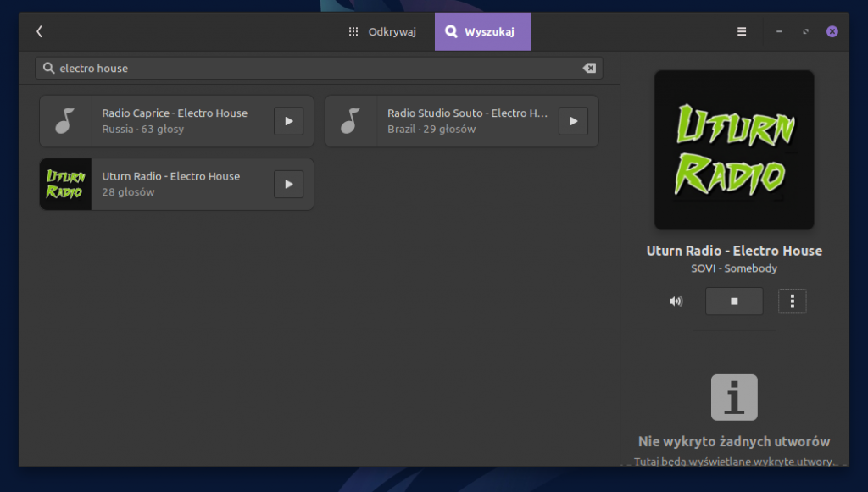This screenshot has height=492, width=868.
Task: Stop playback with the square stop button
Action: tap(734, 301)
